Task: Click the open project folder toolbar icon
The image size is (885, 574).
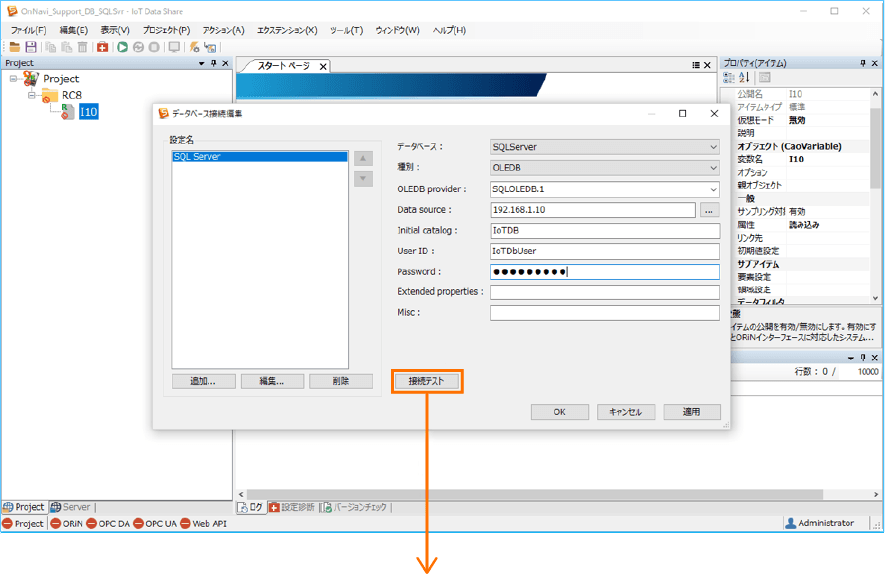Action: click(x=15, y=47)
